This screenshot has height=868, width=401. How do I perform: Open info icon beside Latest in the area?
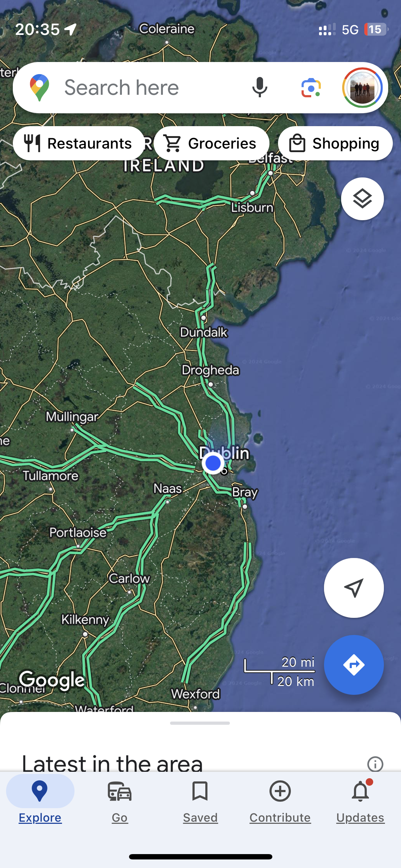point(375,764)
